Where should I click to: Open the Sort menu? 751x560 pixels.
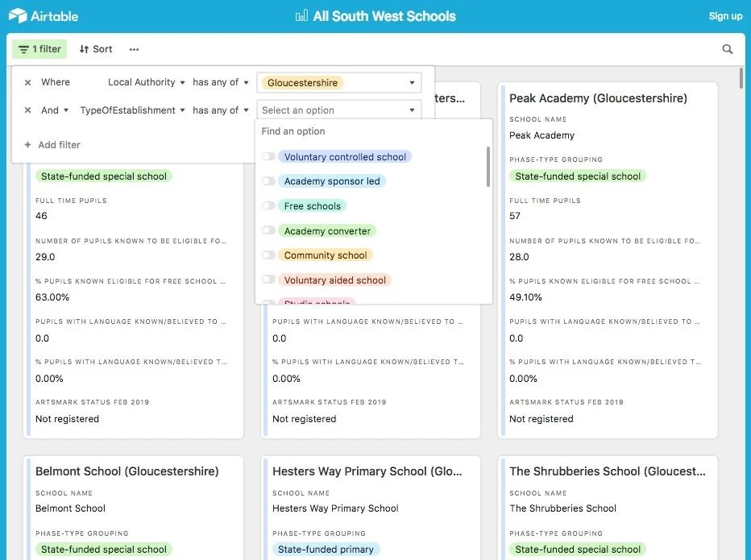click(96, 49)
